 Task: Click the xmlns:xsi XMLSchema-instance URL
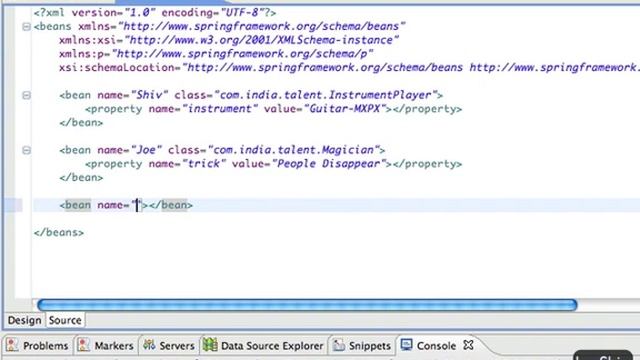tap(261, 40)
